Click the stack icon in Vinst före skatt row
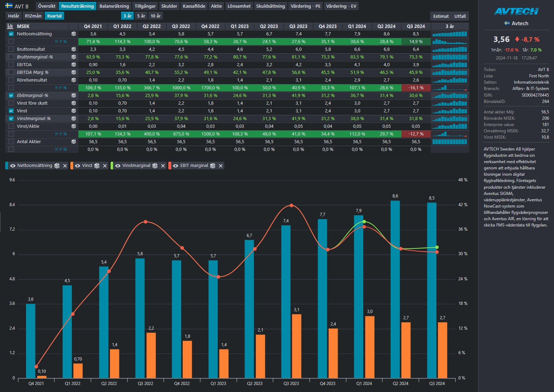This screenshot has height=392, width=554. [73, 103]
